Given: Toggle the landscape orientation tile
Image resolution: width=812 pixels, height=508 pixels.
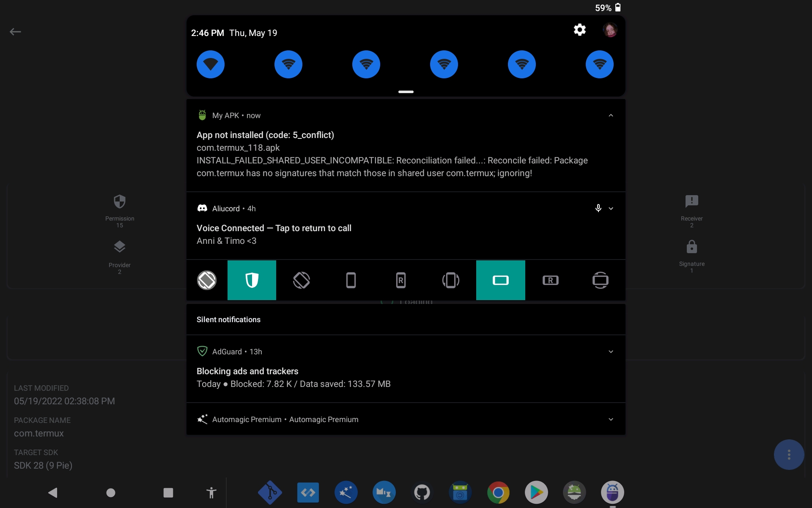Looking at the screenshot, I should [500, 280].
